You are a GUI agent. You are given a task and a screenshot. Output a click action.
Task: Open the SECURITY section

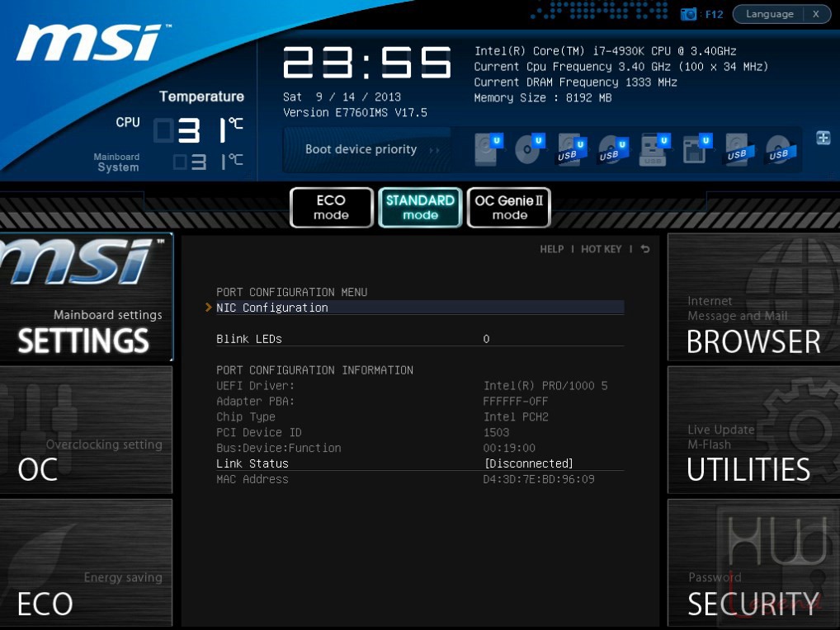coord(753,562)
